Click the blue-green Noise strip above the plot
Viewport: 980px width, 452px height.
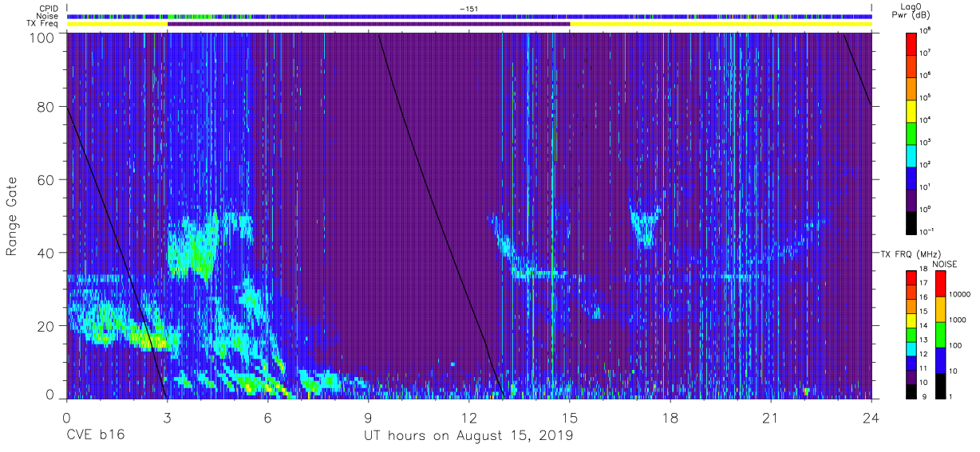pyautogui.click(x=468, y=16)
